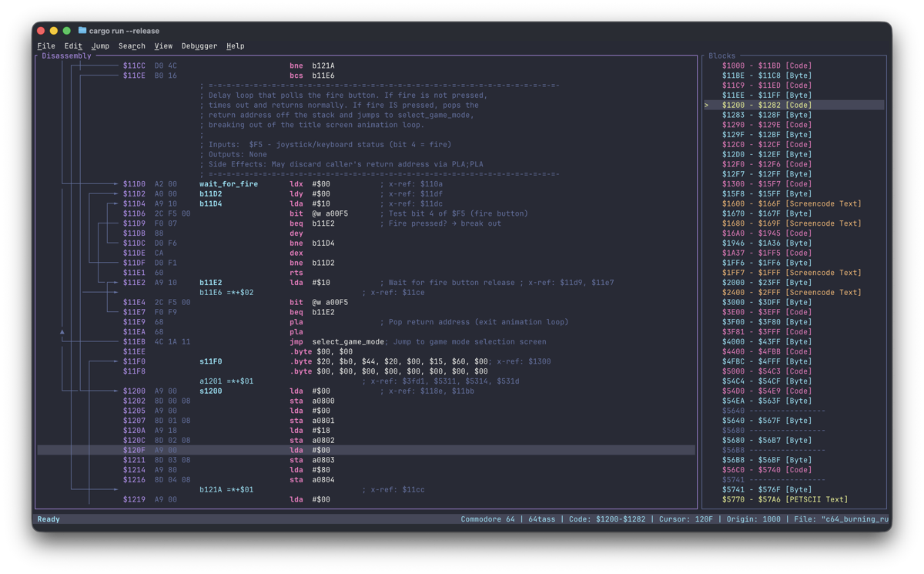924x574 pixels.
Task: Select the $5741 separator row in Blocks
Action: pyautogui.click(x=794, y=479)
